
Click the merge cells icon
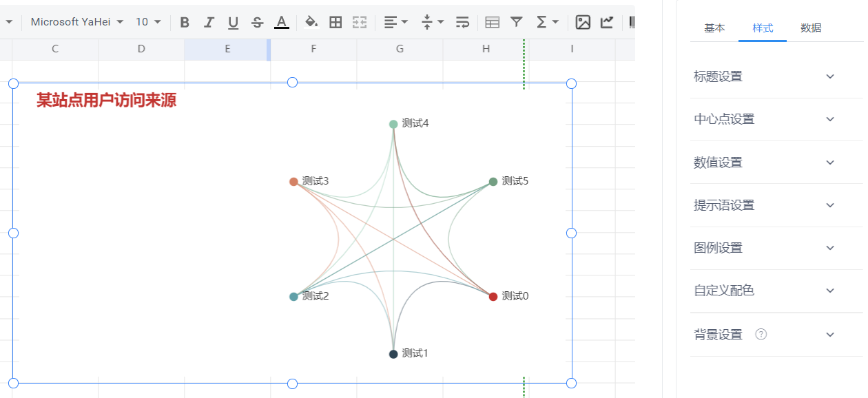click(x=360, y=22)
